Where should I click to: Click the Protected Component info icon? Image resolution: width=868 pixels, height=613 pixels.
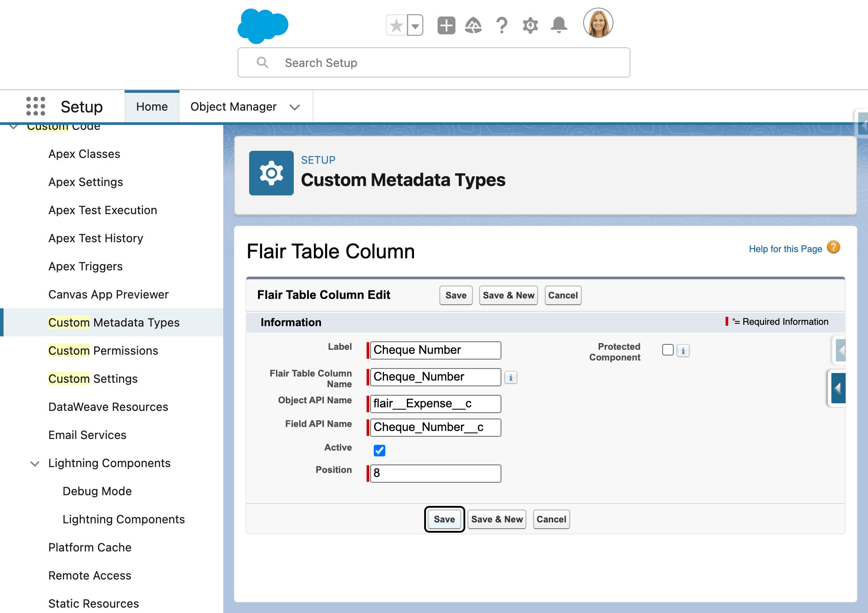point(683,351)
